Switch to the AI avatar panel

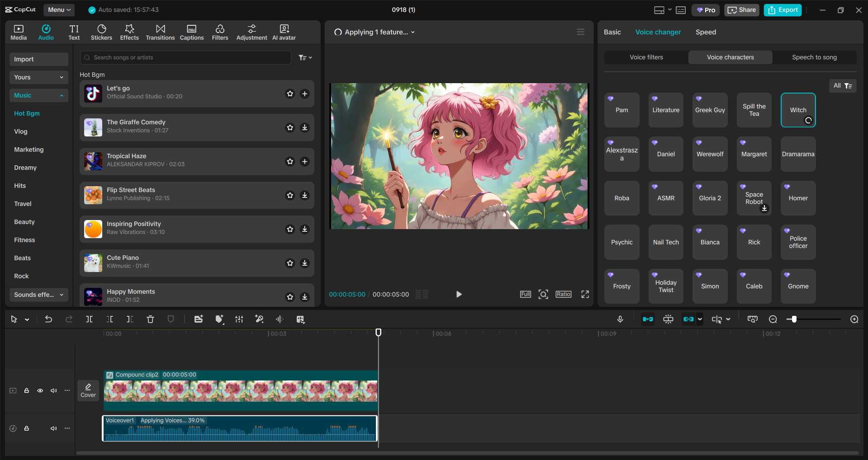[284, 32]
